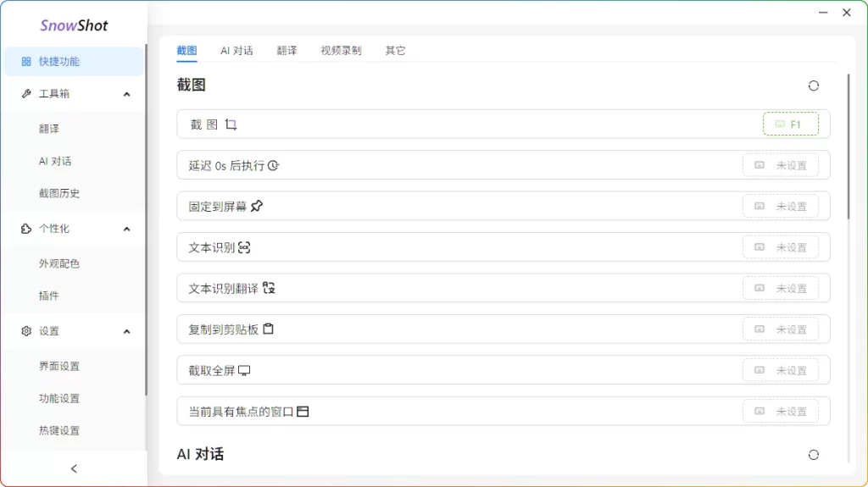Set hotkey for 复制到剪贴板
This screenshot has height=487, width=868.
click(x=781, y=329)
